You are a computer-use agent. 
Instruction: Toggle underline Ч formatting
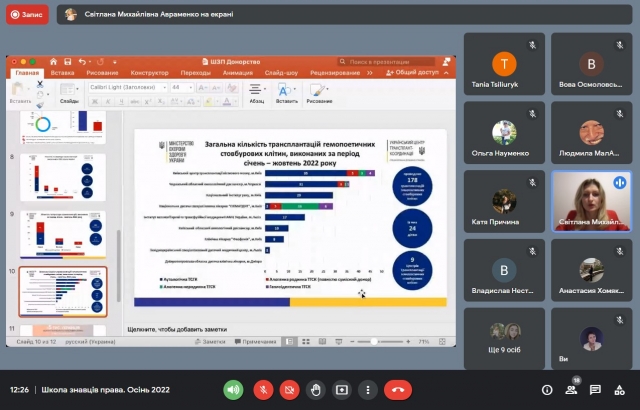[121, 102]
